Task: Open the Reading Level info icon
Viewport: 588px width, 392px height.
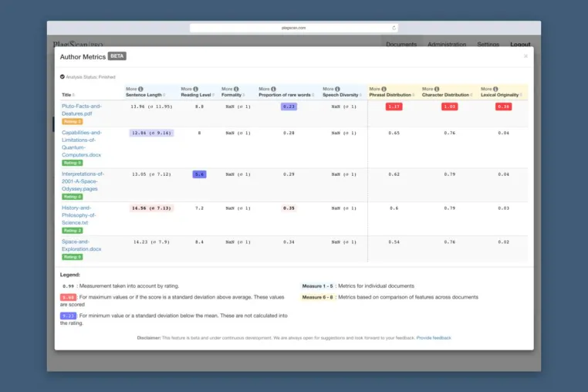Action: (195, 89)
